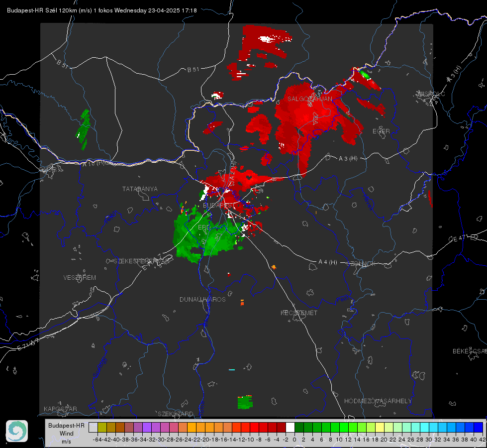Click the DUNAÚJVÁROS city label
Viewport: 487px width, 448px height.
(x=202, y=299)
